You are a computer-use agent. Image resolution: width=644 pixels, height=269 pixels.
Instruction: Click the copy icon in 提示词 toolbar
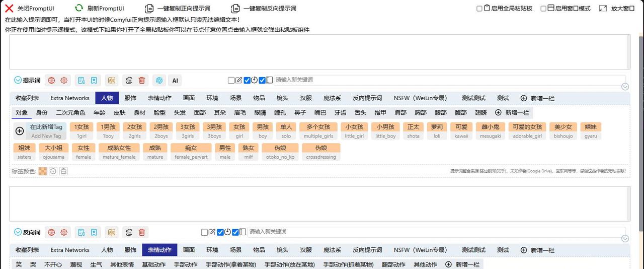pos(129,80)
